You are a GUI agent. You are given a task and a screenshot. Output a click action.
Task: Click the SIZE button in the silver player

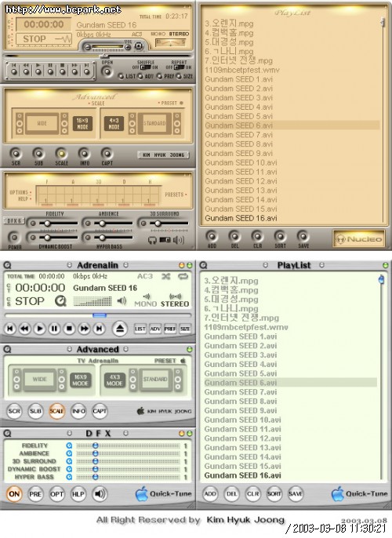tap(185, 329)
